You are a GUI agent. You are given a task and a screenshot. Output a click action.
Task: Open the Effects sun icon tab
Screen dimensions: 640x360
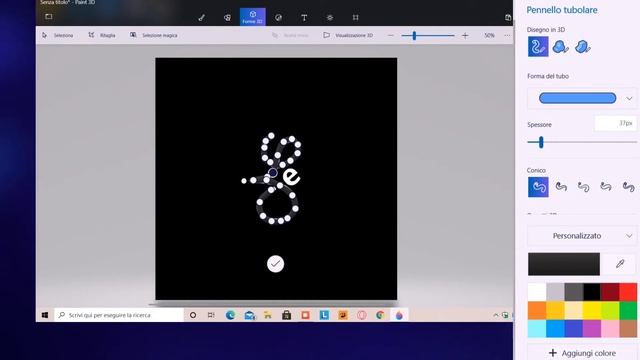[330, 18]
